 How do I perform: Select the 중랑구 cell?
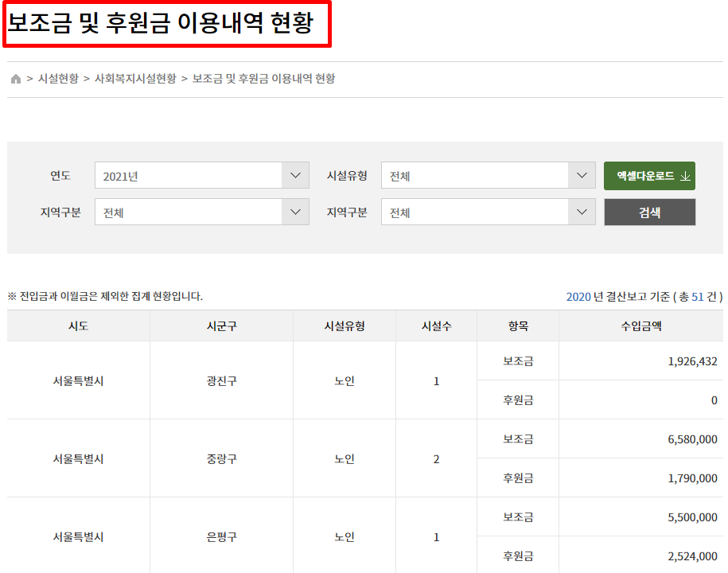(221, 458)
